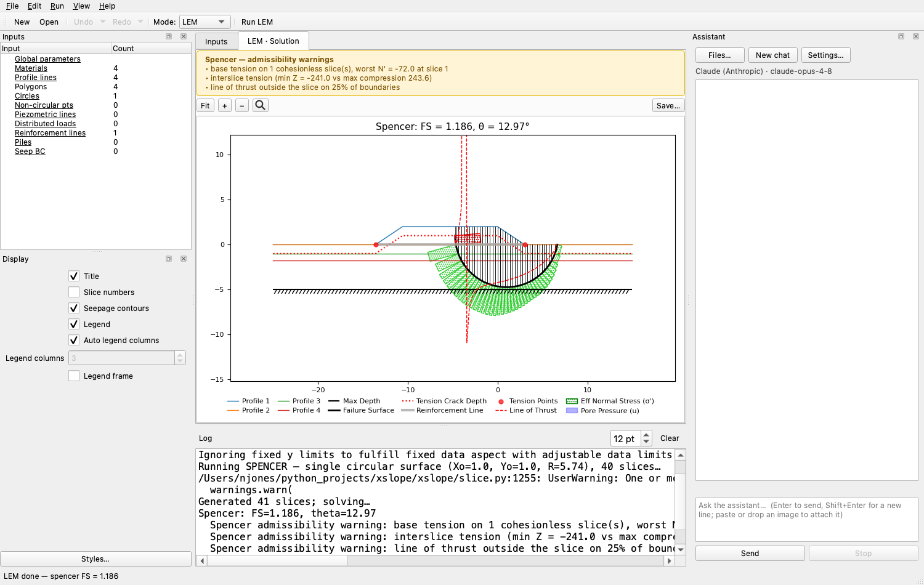Click the New toolbar button
Screen dimensions: 924x585
22,22
